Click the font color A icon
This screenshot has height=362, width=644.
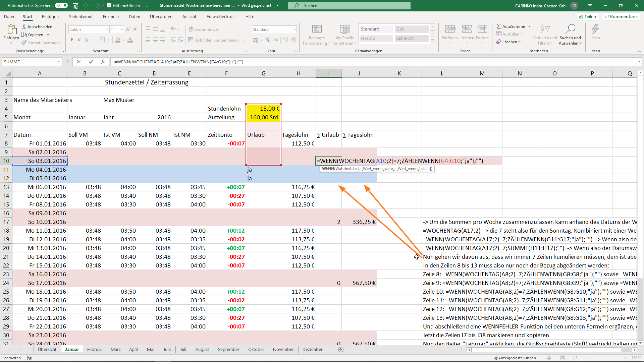click(x=130, y=40)
